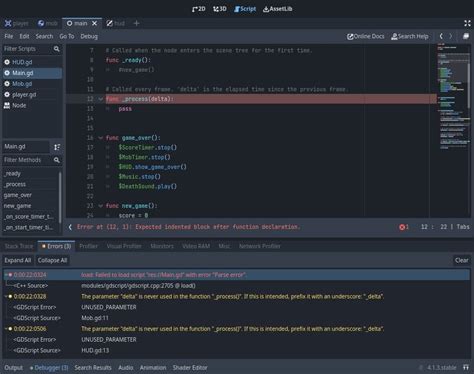Toggle the scripts panel arrow
This screenshot has height=374, width=474.
[70, 227]
